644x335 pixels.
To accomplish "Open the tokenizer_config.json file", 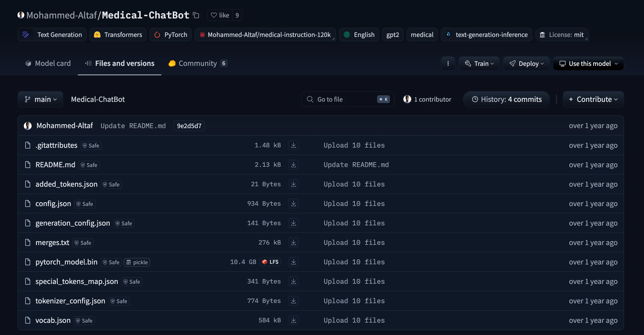I will pyautogui.click(x=70, y=301).
